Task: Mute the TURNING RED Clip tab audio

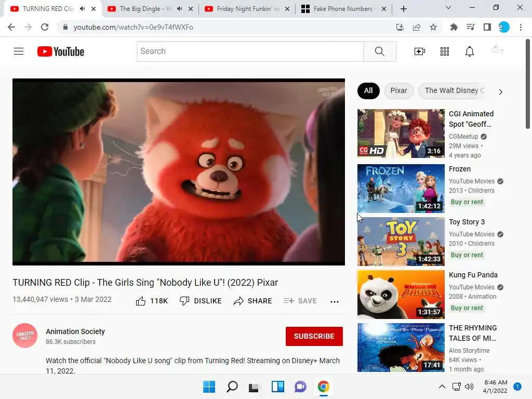Action: (x=82, y=9)
